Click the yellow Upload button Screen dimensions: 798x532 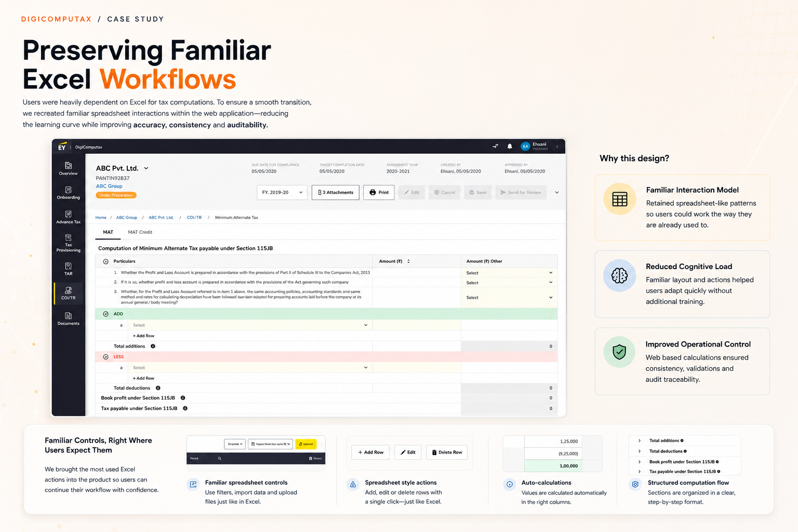306,444
